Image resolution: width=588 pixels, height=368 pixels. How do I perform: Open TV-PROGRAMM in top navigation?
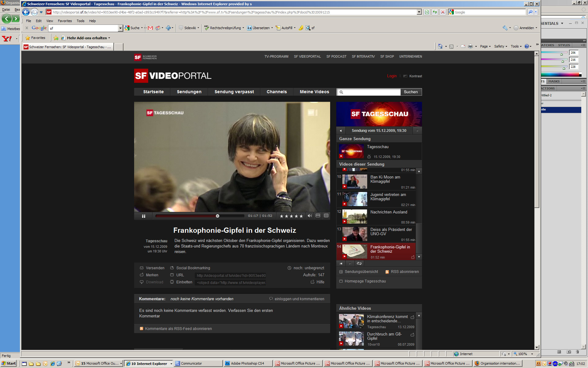click(276, 57)
